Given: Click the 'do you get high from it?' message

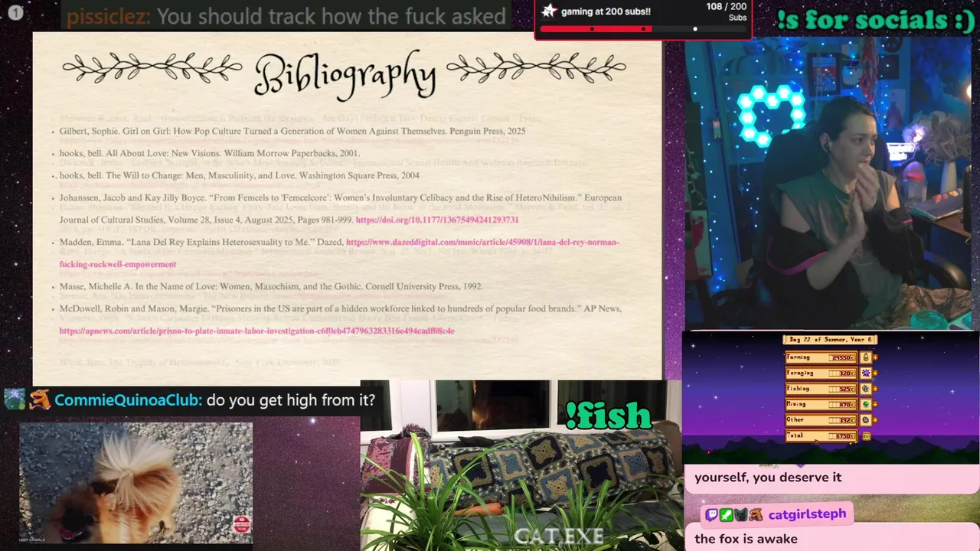Looking at the screenshot, I should click(291, 400).
